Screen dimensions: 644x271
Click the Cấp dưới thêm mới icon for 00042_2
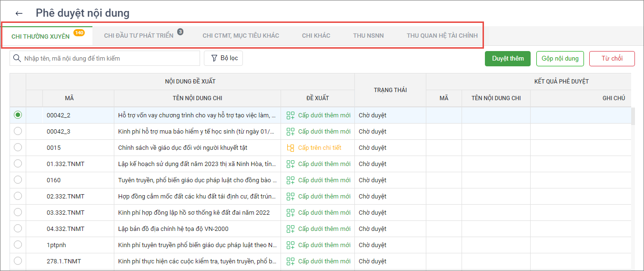(x=291, y=115)
